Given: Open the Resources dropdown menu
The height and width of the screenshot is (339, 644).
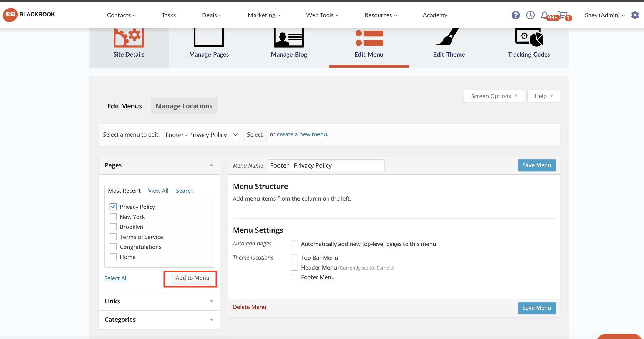Looking at the screenshot, I should (381, 15).
